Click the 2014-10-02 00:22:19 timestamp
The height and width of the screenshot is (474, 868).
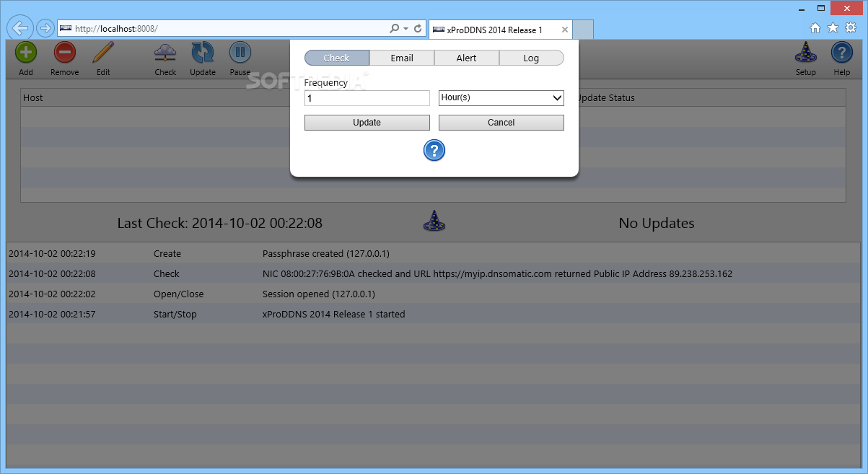(x=52, y=254)
